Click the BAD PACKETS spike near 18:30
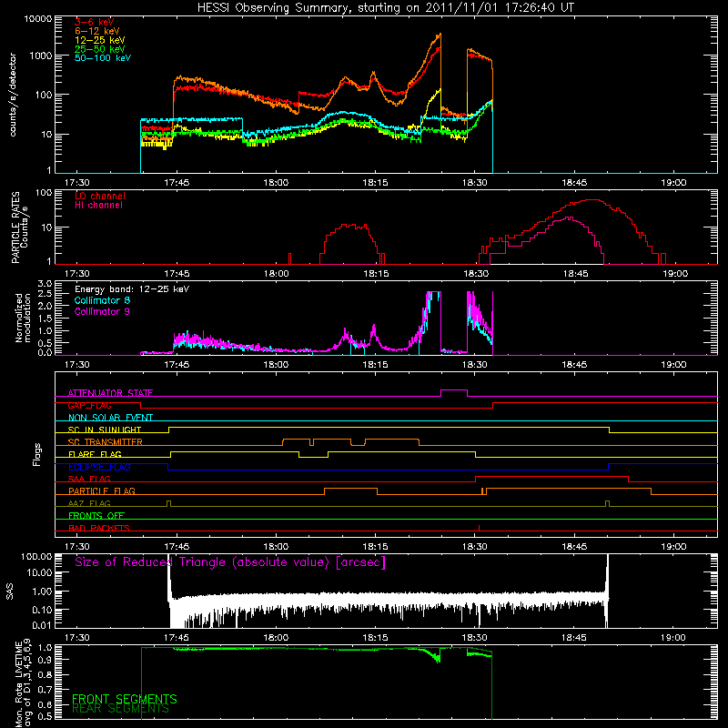The image size is (728, 728). click(479, 528)
